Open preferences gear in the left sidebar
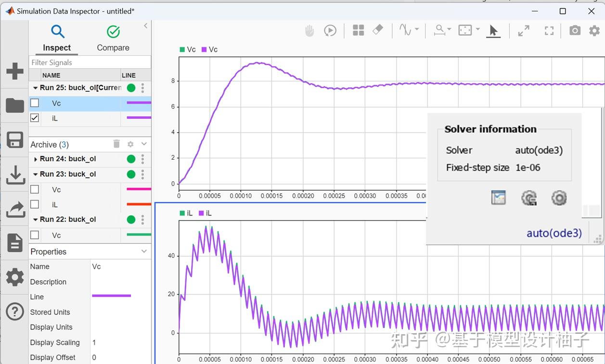This screenshot has width=605, height=364. pyautogui.click(x=15, y=277)
